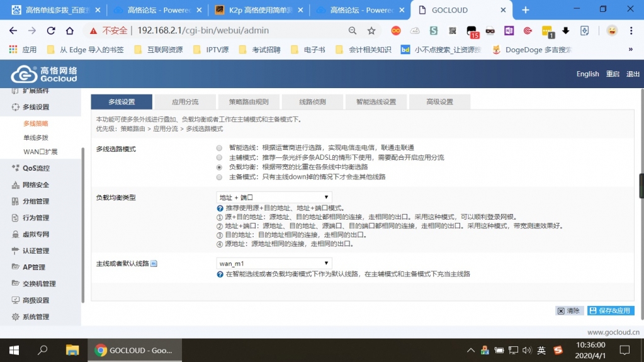
Task: Open the IPTV源 bookmark folder
Action: 211,50
